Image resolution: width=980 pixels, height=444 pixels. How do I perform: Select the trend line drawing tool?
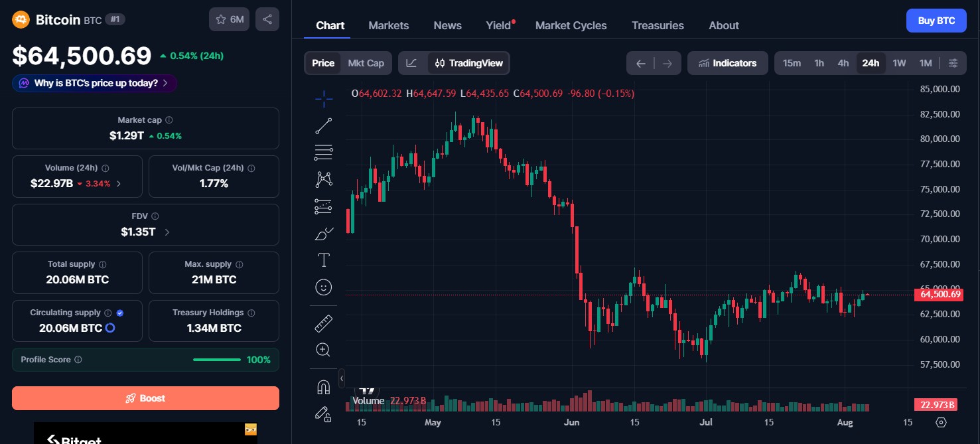coord(324,126)
